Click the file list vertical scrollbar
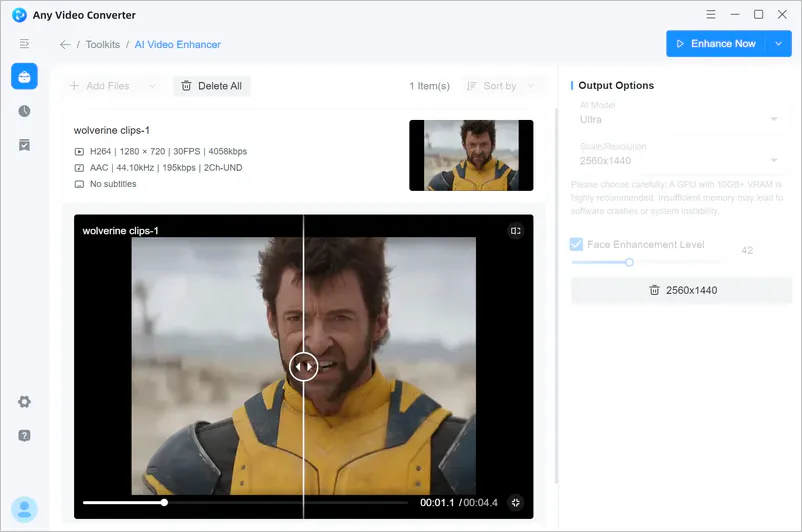This screenshot has height=532, width=802. pos(556,296)
